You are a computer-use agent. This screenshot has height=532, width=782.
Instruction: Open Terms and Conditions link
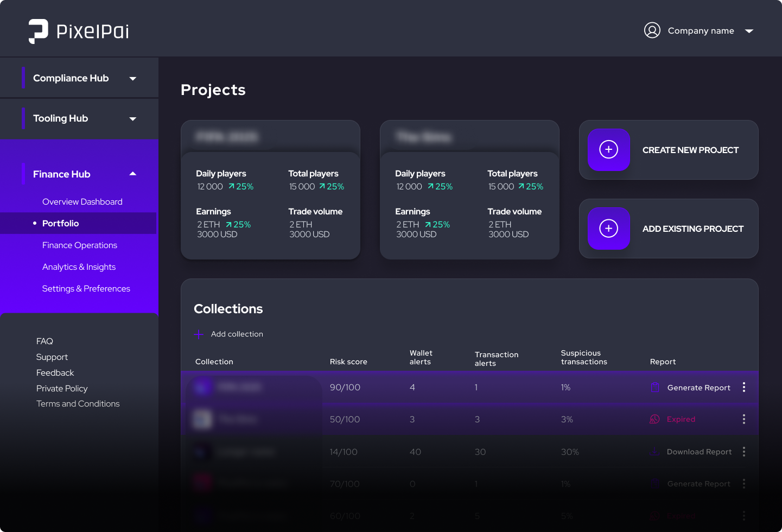(x=78, y=403)
